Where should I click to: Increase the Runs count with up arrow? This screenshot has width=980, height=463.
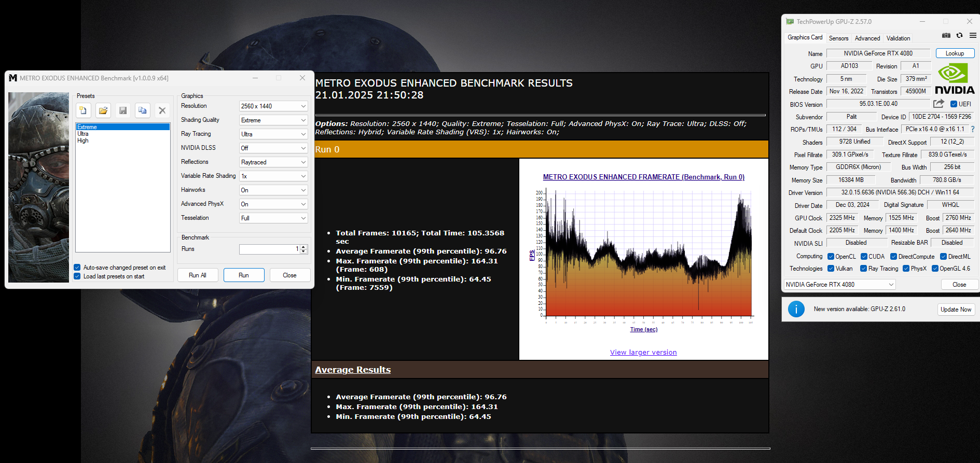304,247
